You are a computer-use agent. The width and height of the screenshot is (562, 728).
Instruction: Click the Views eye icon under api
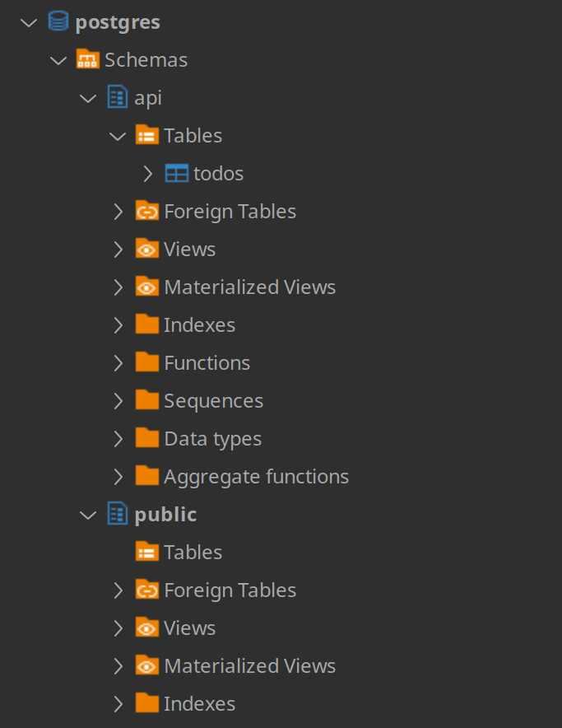pyautogui.click(x=147, y=249)
